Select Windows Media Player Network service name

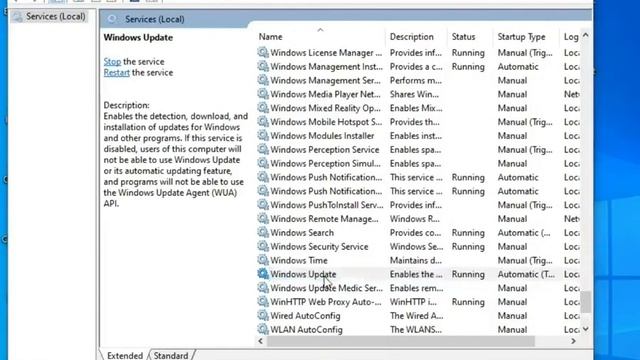(x=325, y=94)
